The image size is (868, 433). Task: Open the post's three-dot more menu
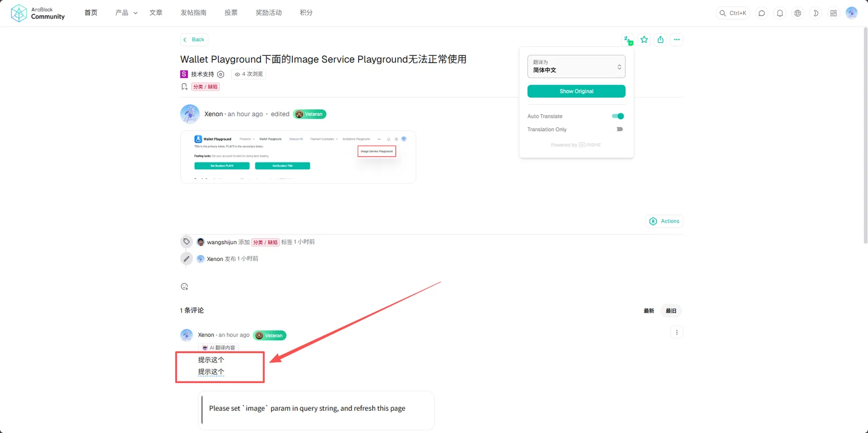676,40
